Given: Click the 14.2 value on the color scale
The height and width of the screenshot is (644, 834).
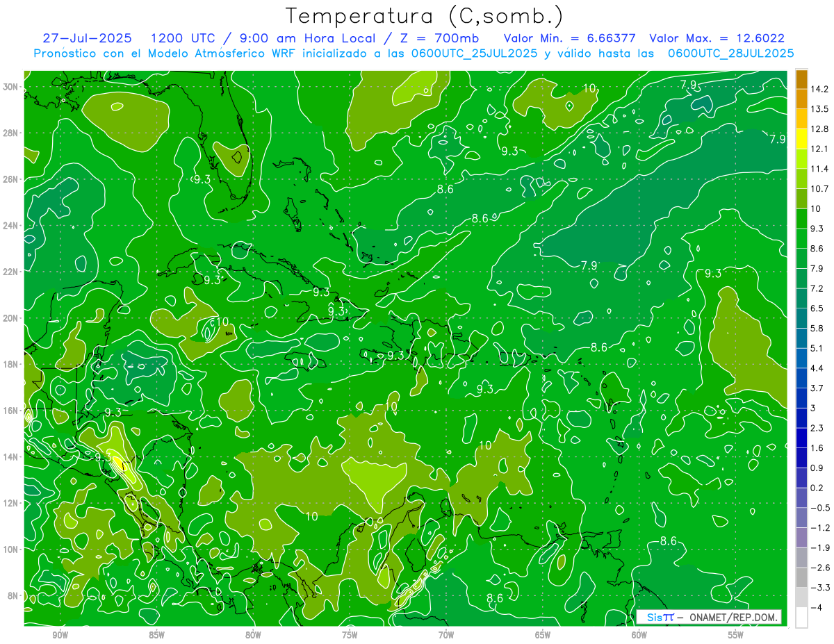Looking at the screenshot, I should [x=820, y=89].
